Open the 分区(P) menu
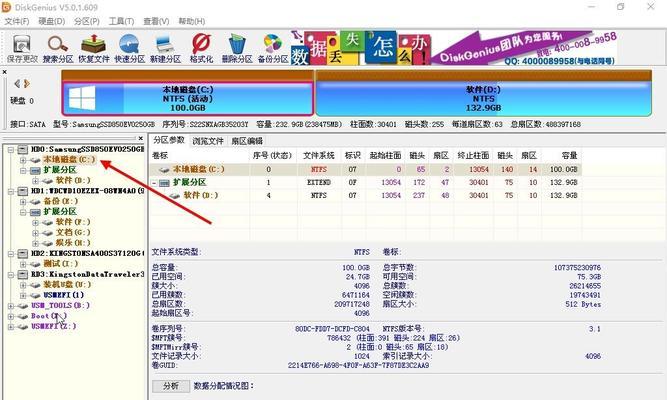Viewport: 667px width, 400px height. tap(86, 21)
